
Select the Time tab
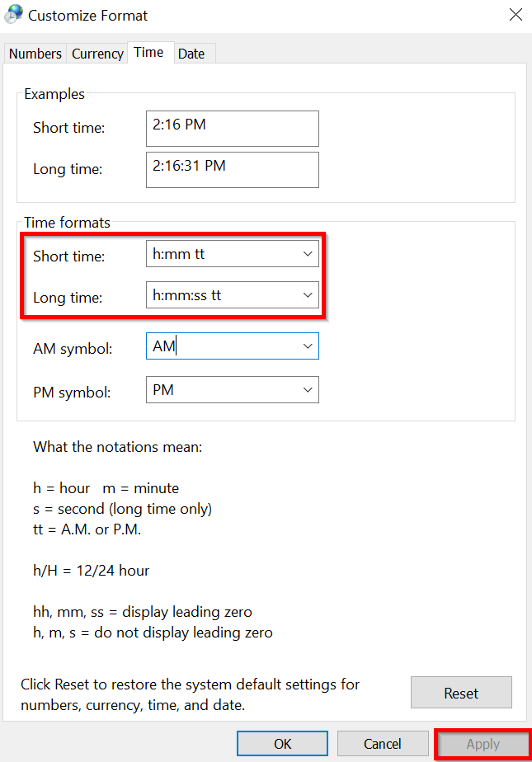pyautogui.click(x=148, y=52)
